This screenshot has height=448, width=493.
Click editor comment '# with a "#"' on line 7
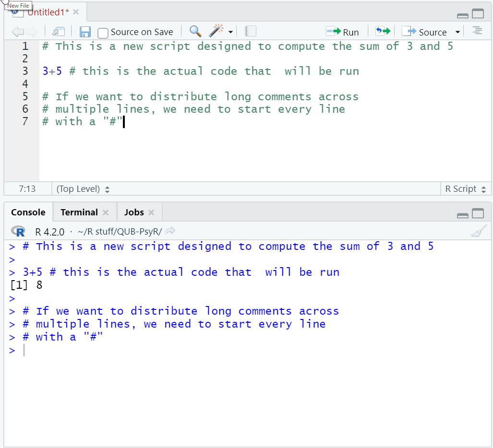[x=83, y=122]
